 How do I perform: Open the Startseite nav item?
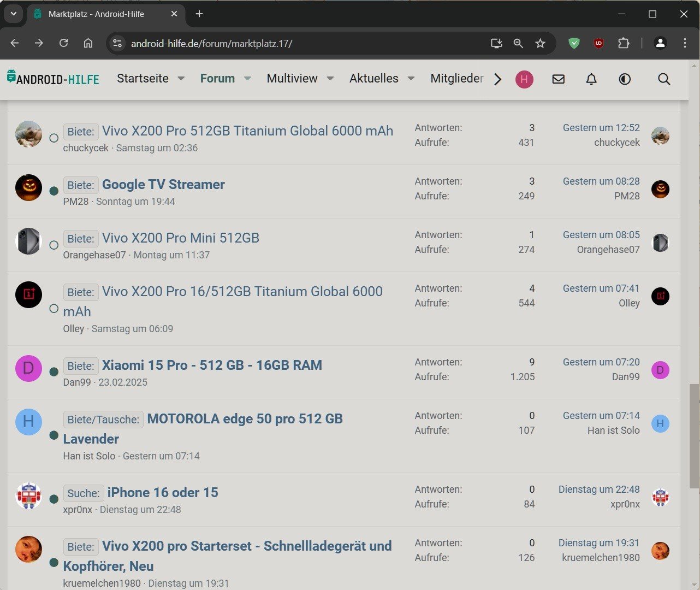[x=143, y=79]
